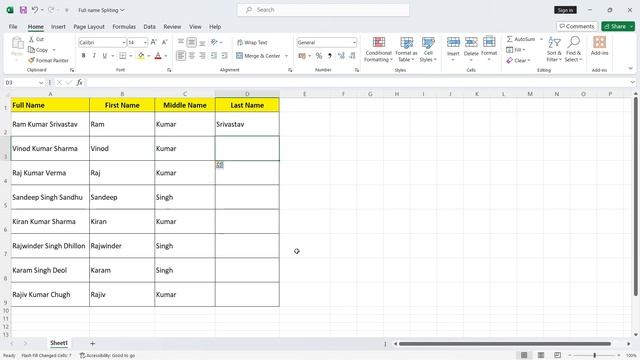This screenshot has height=360, width=640.
Task: Open the Borders button in Font group
Action: point(122,56)
